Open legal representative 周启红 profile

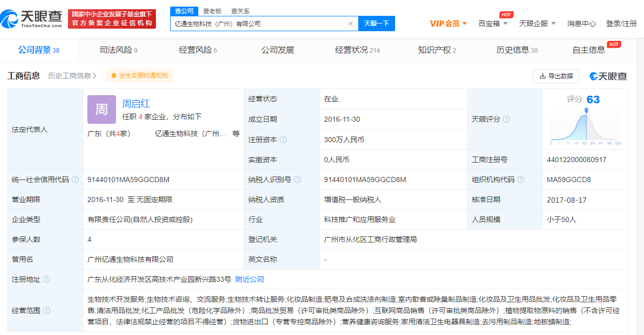click(x=136, y=103)
